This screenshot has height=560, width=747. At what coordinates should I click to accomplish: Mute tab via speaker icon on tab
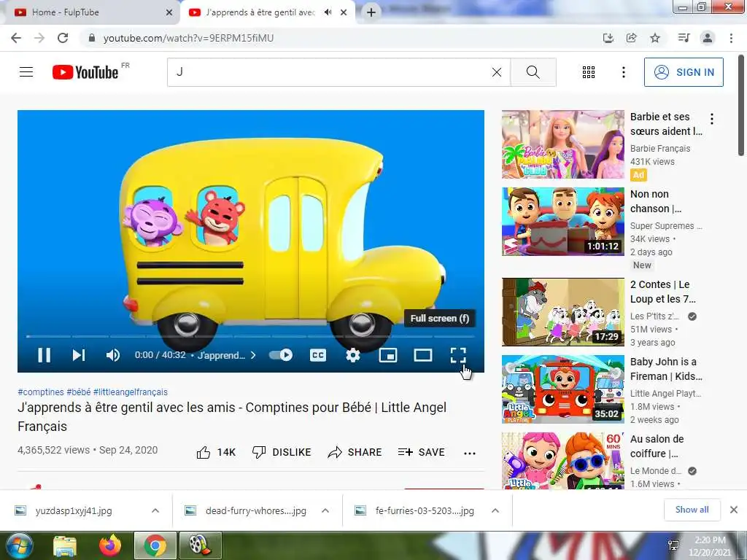[328, 12]
